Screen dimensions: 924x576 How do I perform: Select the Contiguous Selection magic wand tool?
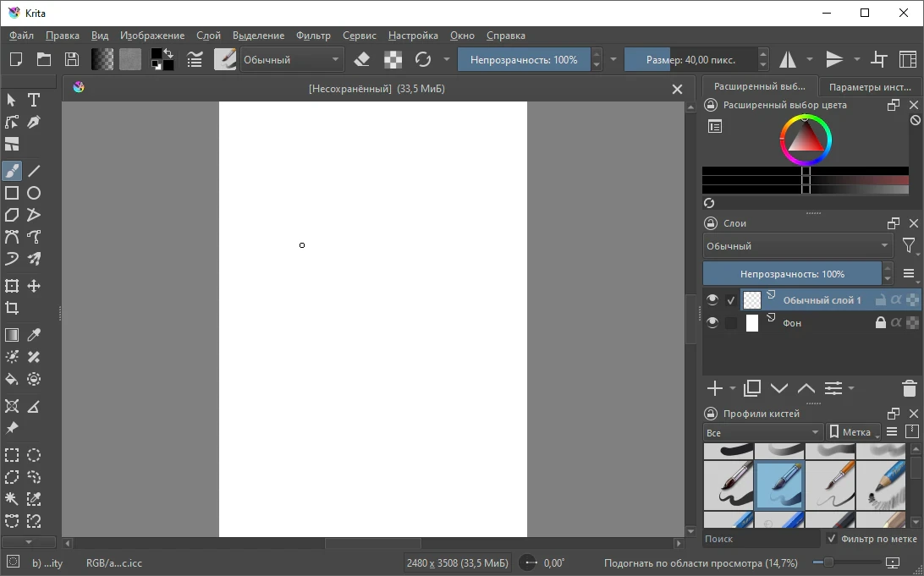(x=12, y=499)
